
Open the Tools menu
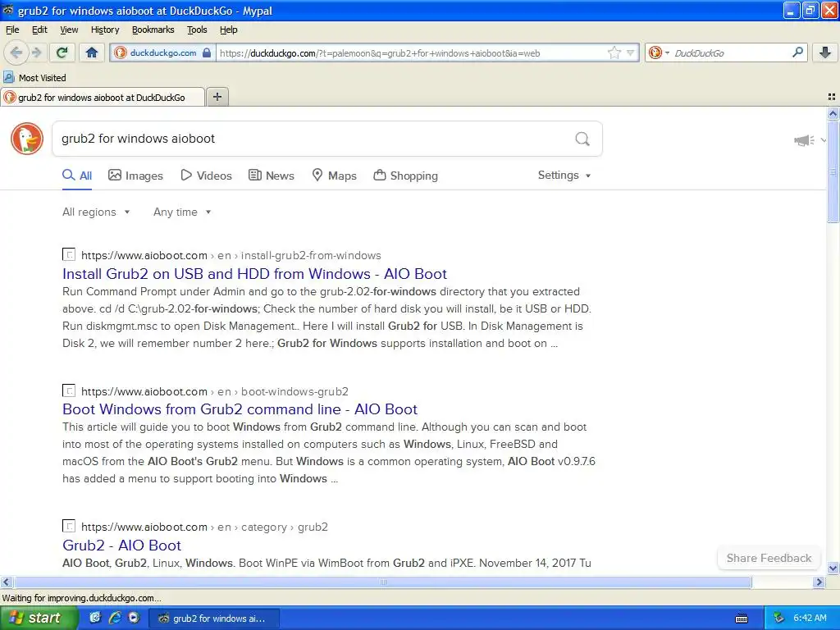point(197,30)
